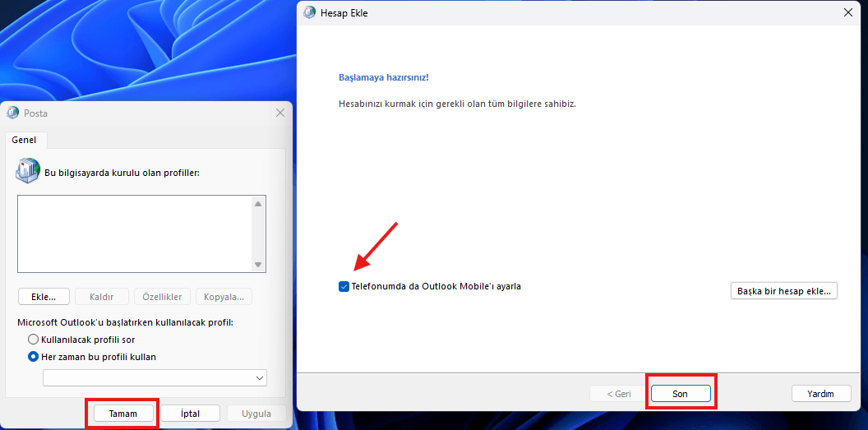Cancel with the İptal button
This screenshot has width=868, height=430.
pos(191,414)
